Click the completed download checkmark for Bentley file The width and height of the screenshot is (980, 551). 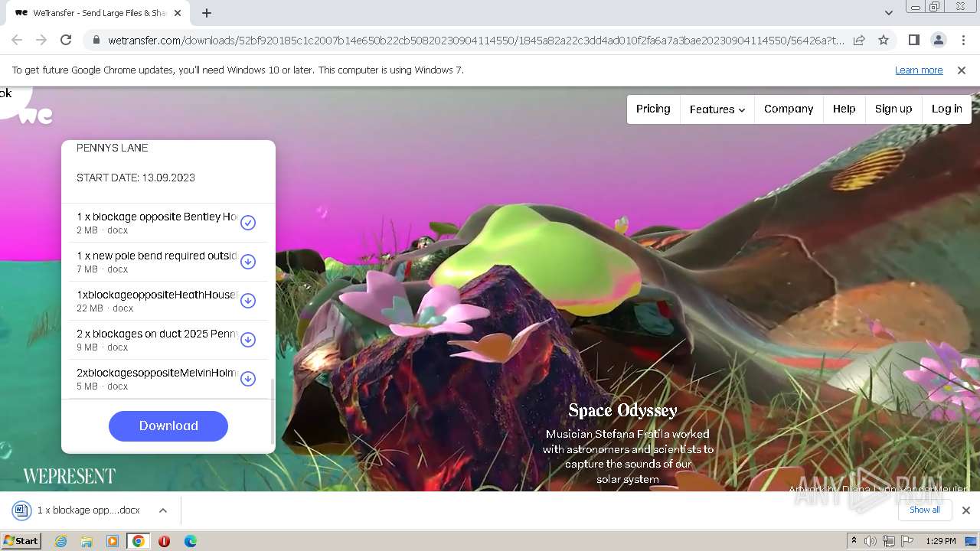pos(248,223)
